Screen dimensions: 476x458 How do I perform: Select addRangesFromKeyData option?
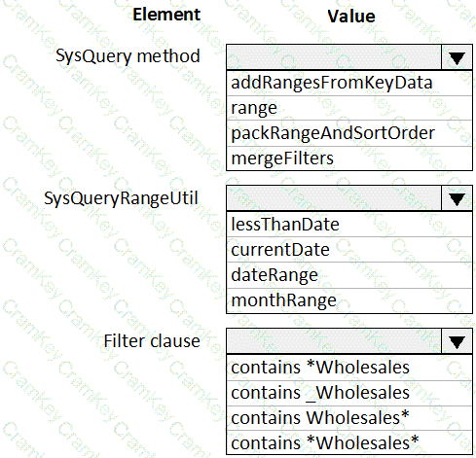[349, 83]
